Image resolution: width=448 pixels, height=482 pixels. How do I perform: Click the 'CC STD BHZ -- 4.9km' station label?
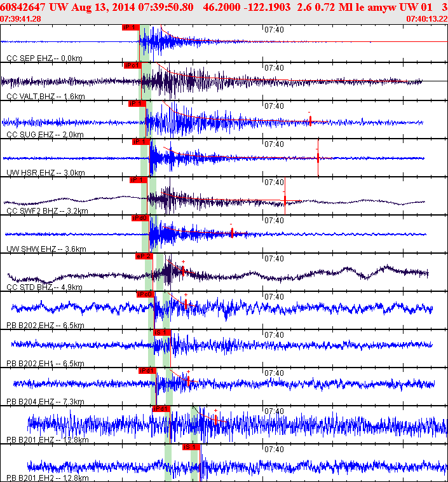point(44,287)
